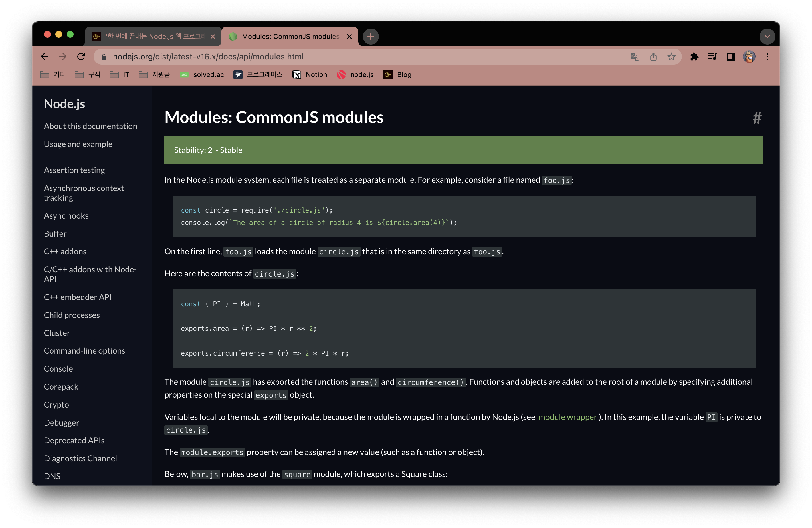Bookmark this page with the star
This screenshot has height=528, width=812.
click(671, 56)
